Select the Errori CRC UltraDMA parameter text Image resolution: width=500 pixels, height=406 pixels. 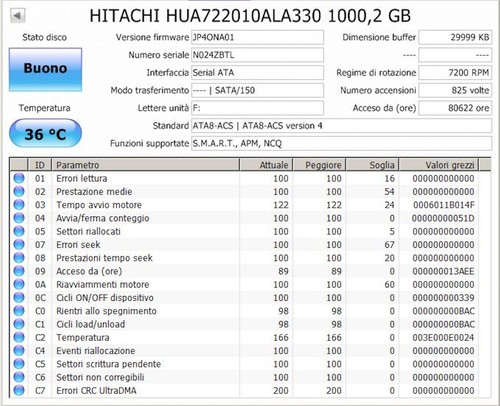pos(96,391)
